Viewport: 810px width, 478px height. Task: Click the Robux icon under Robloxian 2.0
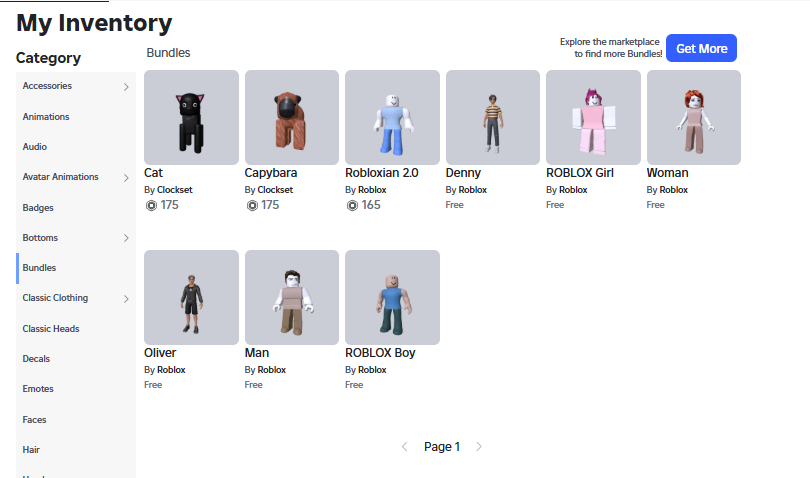click(352, 206)
